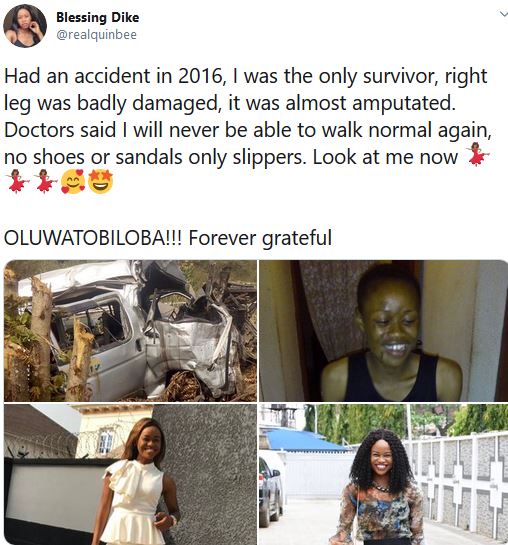Click the word 'amputated' in the tweet
The image size is (508, 545).
[x=403, y=104]
